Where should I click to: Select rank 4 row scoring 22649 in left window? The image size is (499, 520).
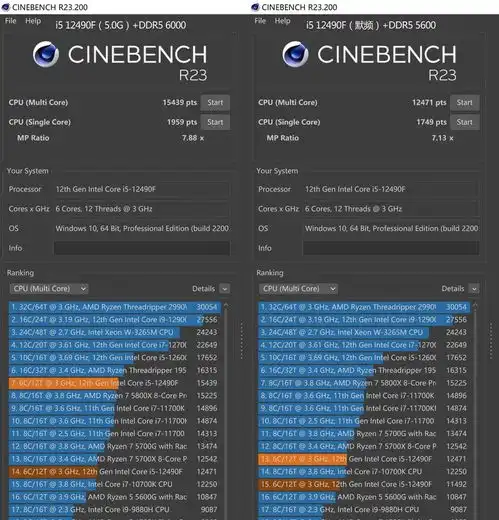point(115,345)
